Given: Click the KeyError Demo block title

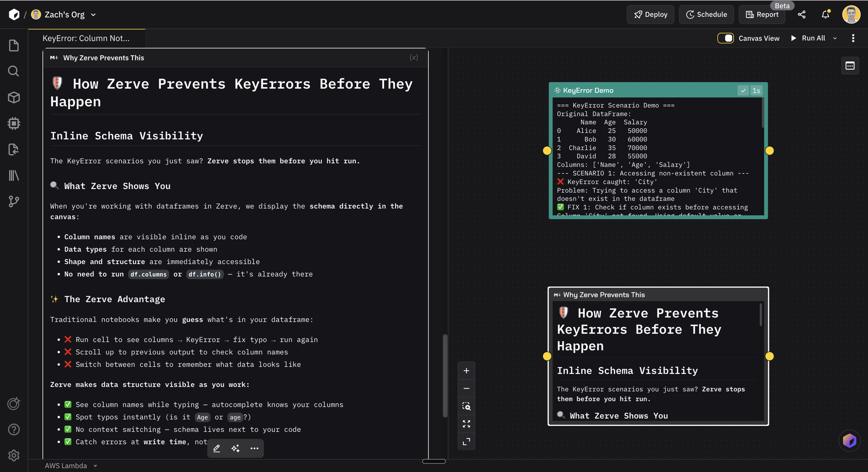Looking at the screenshot, I should coord(588,90).
